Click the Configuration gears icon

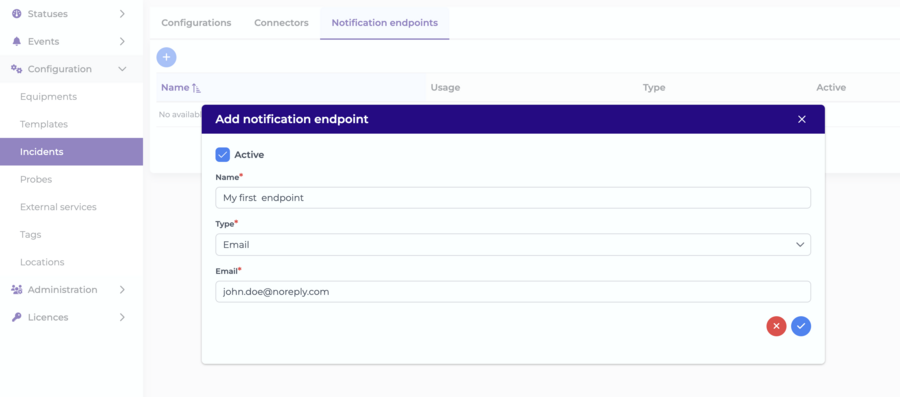pos(17,69)
